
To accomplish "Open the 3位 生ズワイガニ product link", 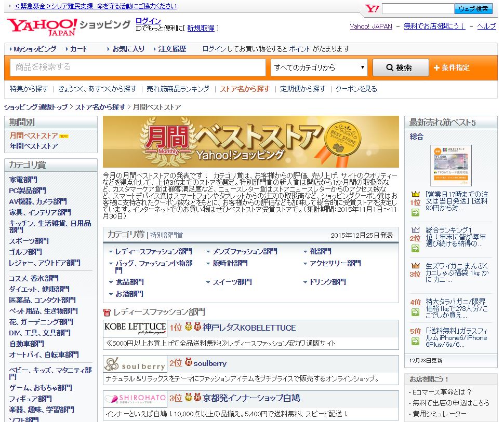I will point(457,273).
